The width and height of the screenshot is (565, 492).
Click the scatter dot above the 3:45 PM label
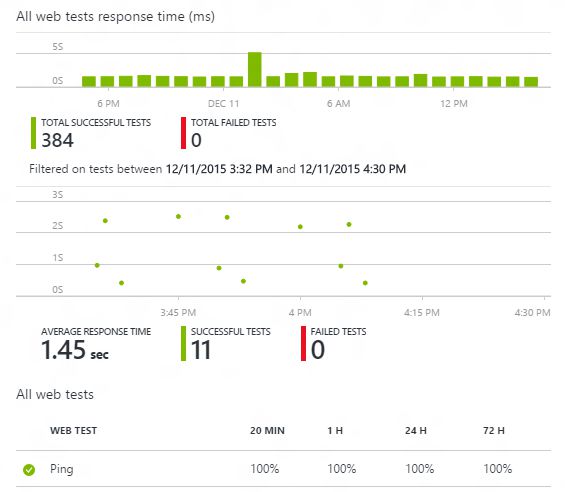pyautogui.click(x=178, y=217)
